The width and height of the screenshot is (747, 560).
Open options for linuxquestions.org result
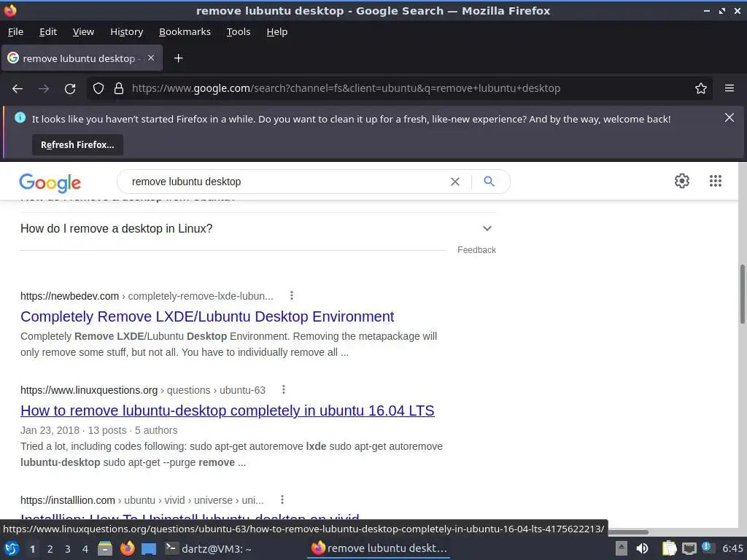click(284, 389)
